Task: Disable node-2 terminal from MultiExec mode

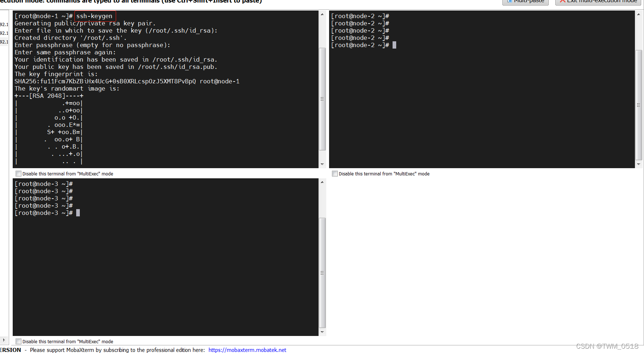Action: 335,174
